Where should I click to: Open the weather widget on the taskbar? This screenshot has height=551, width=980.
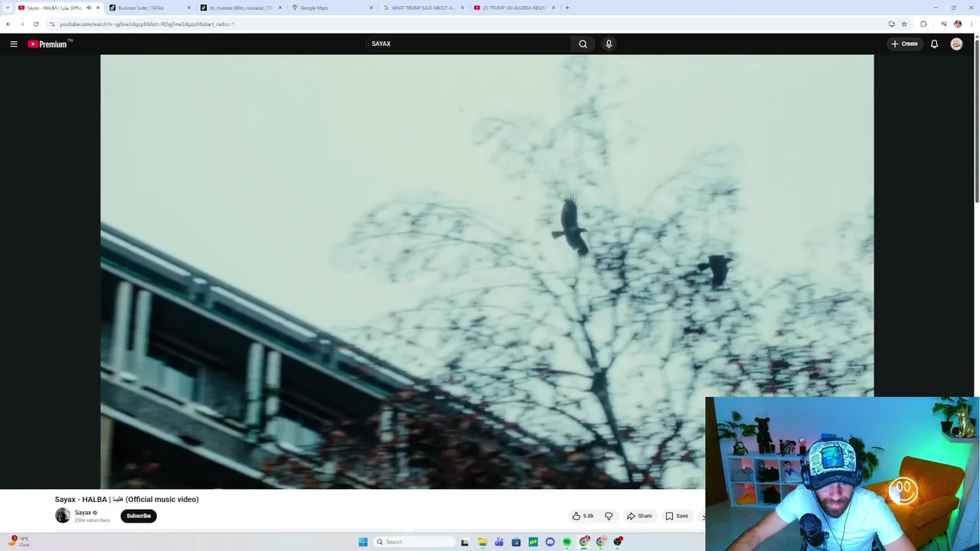pos(18,541)
